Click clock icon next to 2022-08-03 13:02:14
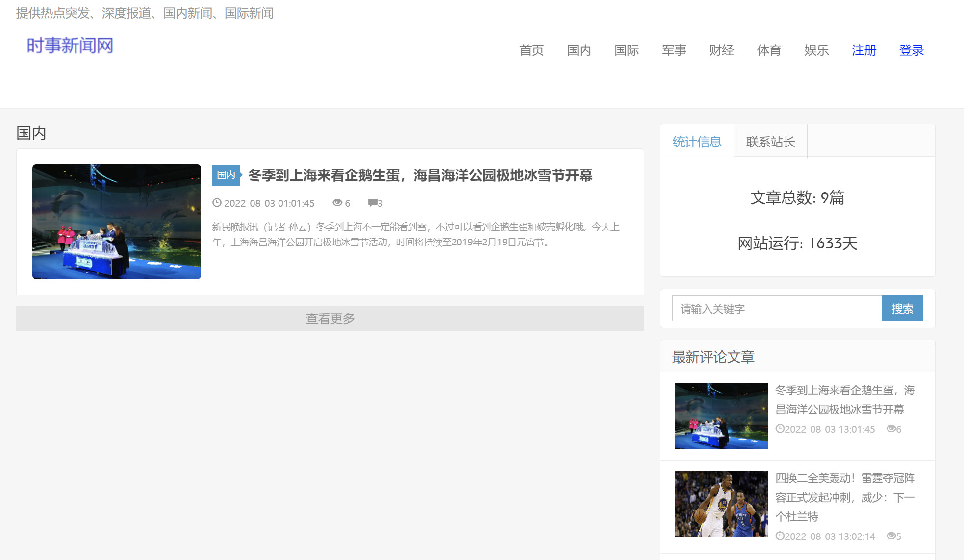Image resolution: width=964 pixels, height=560 pixels. pyautogui.click(x=780, y=536)
